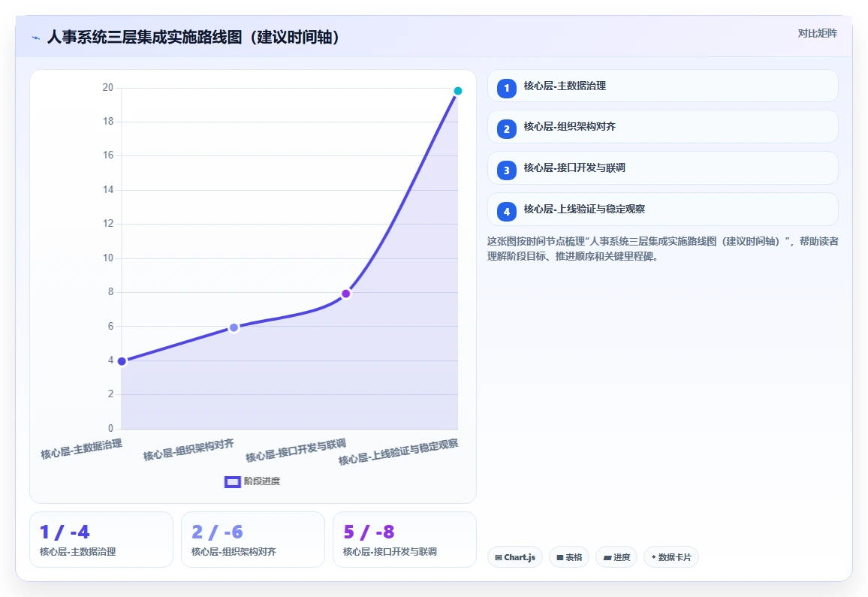Click the teal data point at value 20
Viewport: 868px width, 597px height.
[458, 91]
